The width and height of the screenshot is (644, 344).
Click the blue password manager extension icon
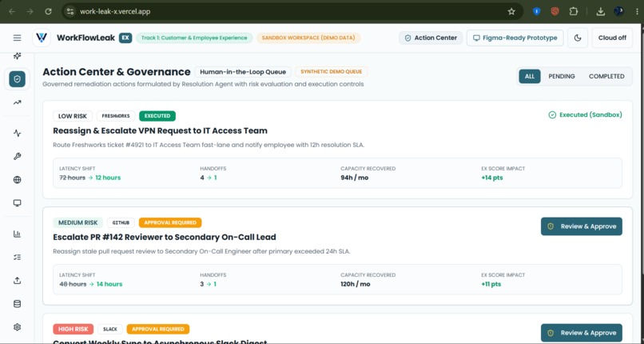point(536,11)
